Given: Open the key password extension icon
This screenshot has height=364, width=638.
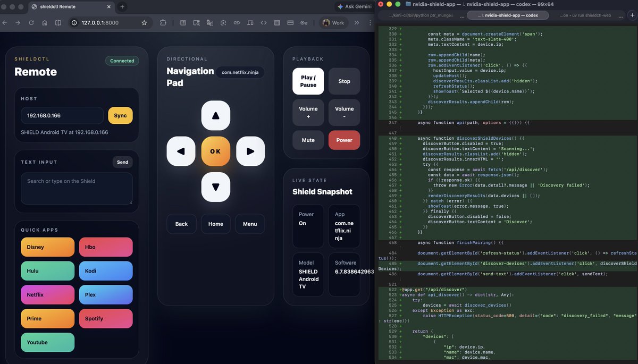Looking at the screenshot, I should pyautogui.click(x=304, y=23).
